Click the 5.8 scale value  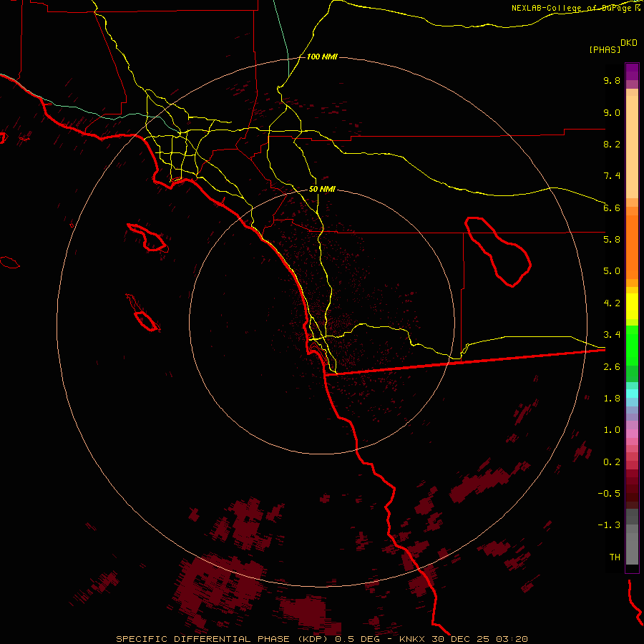tap(612, 240)
